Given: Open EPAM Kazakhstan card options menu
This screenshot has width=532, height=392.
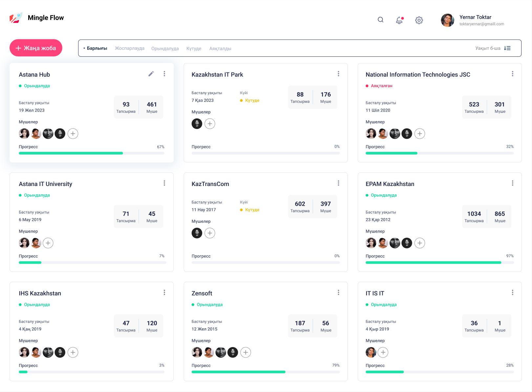Looking at the screenshot, I should (512, 183).
